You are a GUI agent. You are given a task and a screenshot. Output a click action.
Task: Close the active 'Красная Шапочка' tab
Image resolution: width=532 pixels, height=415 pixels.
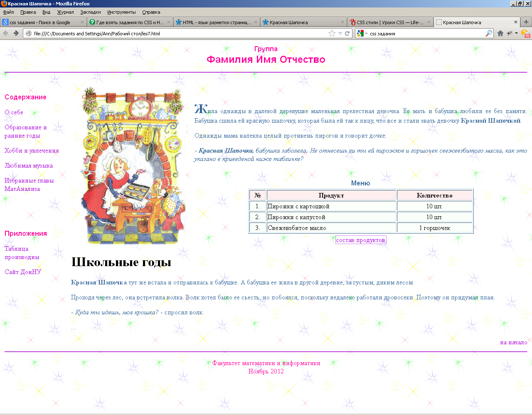click(516, 22)
